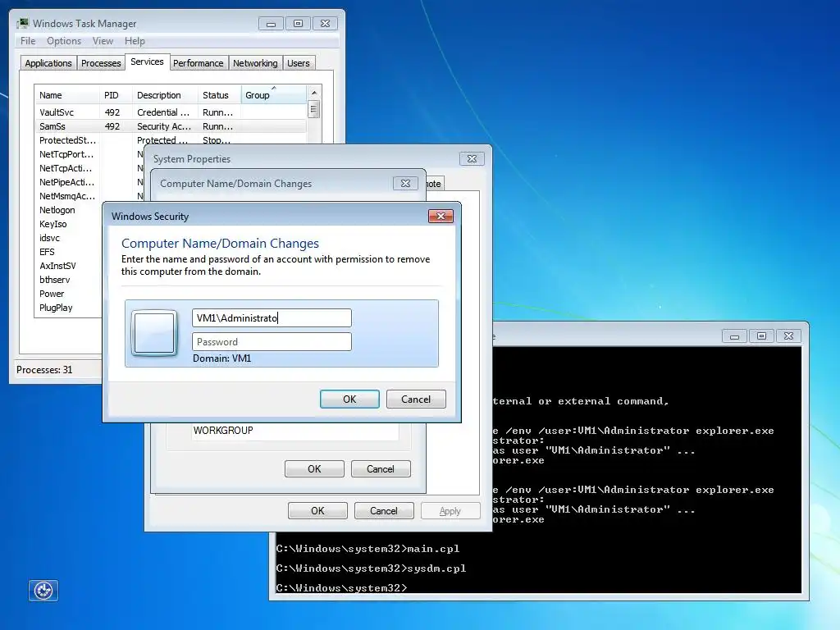Select the NetTcpPort... service row
This screenshot has width=840, height=630.
68,154
